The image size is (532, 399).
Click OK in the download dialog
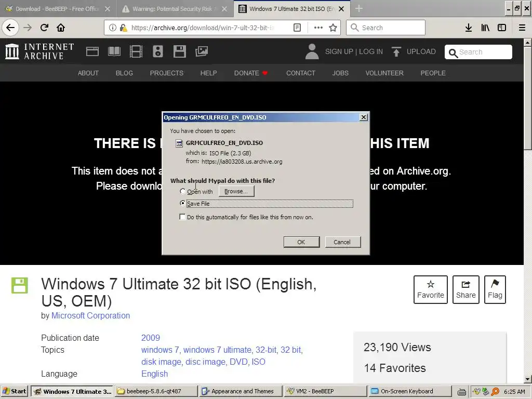coord(301,242)
